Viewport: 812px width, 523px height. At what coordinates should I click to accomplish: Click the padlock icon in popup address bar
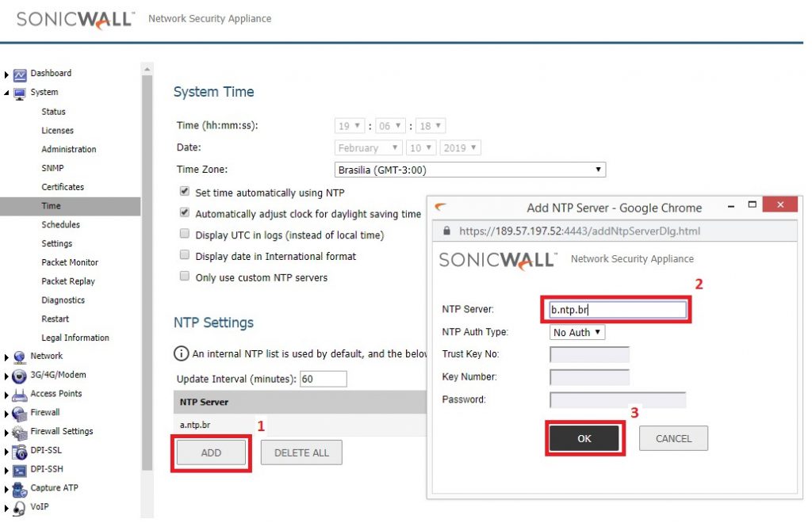[x=446, y=231]
